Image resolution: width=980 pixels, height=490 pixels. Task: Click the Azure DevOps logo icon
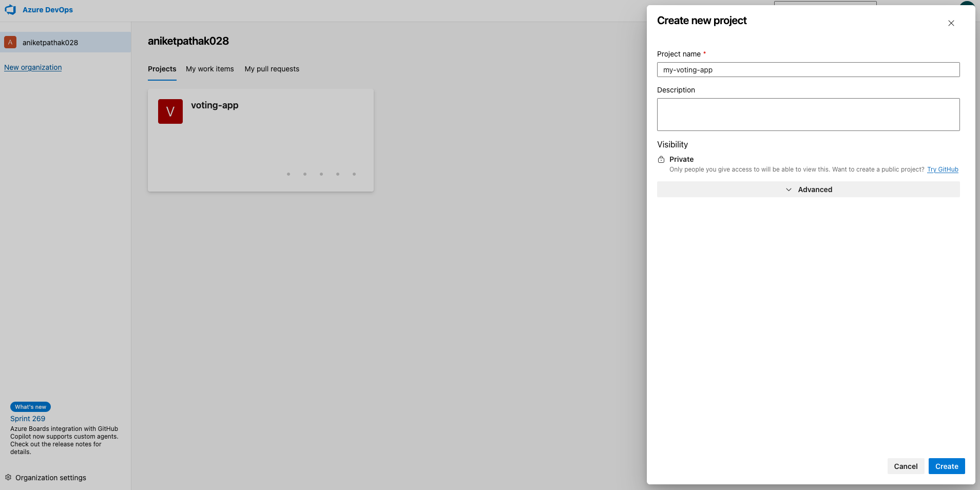click(10, 10)
